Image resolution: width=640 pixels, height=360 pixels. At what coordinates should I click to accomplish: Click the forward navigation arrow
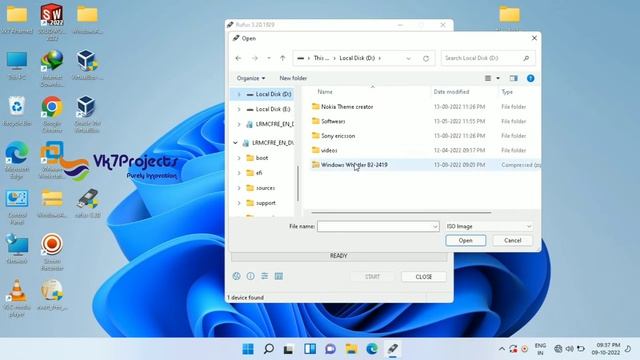[x=255, y=58]
